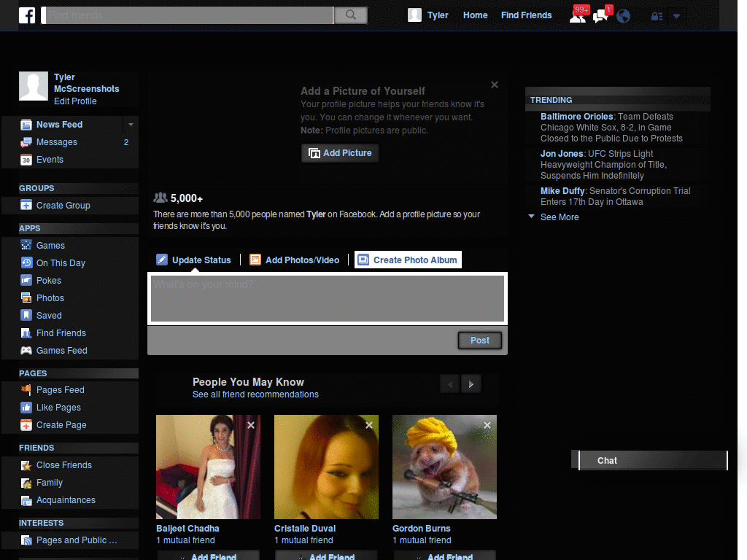The height and width of the screenshot is (560, 747).
Task: Open Cristalle Duval profile photo
Action: 326,467
